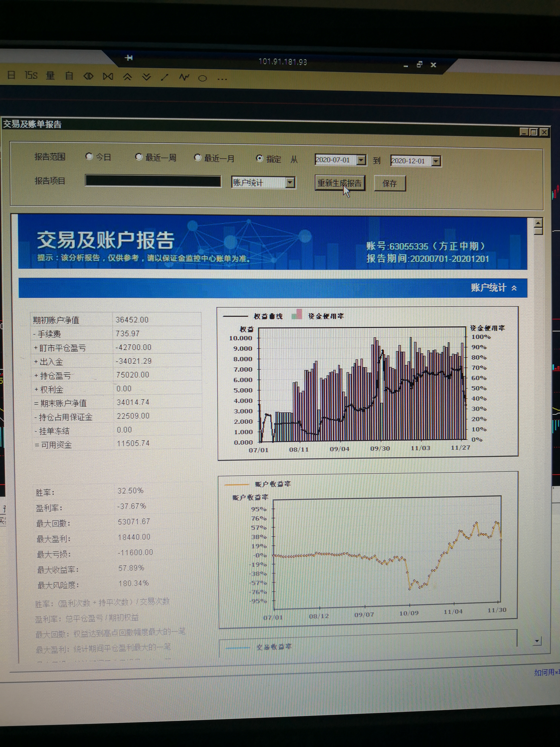Screen dimensions: 560x747
Task: Select the line drawing tool icon
Action: click(x=165, y=78)
